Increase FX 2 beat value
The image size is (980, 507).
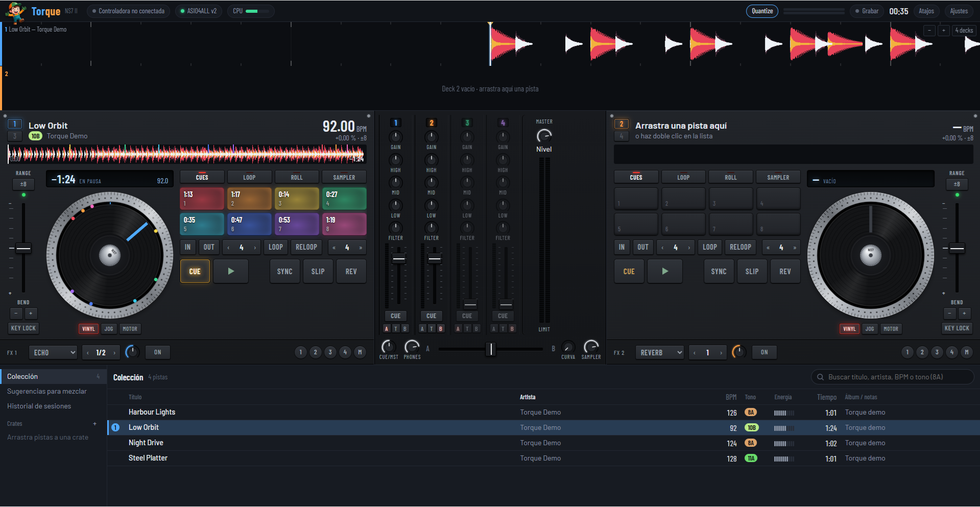tap(721, 353)
